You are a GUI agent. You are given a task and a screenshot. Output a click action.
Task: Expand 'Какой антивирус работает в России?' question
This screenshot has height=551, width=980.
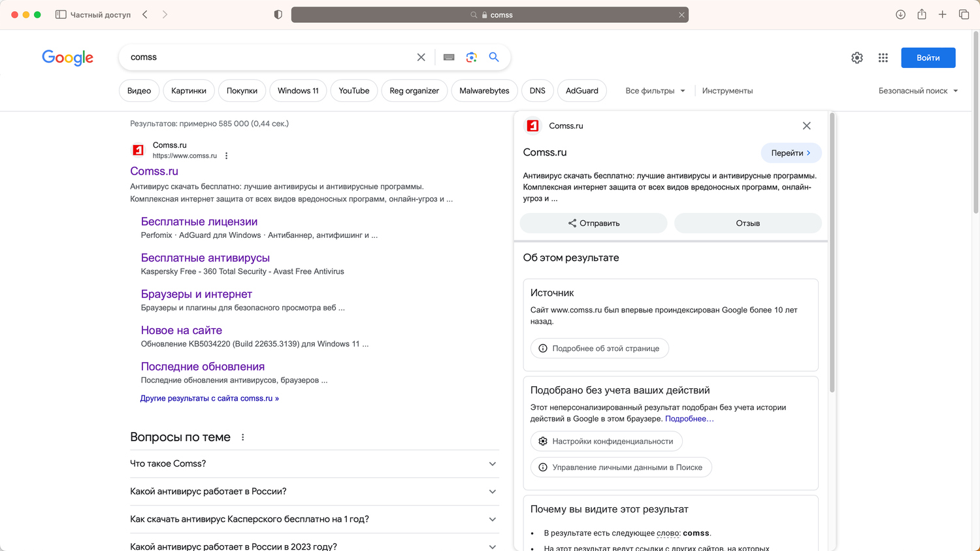click(x=493, y=492)
